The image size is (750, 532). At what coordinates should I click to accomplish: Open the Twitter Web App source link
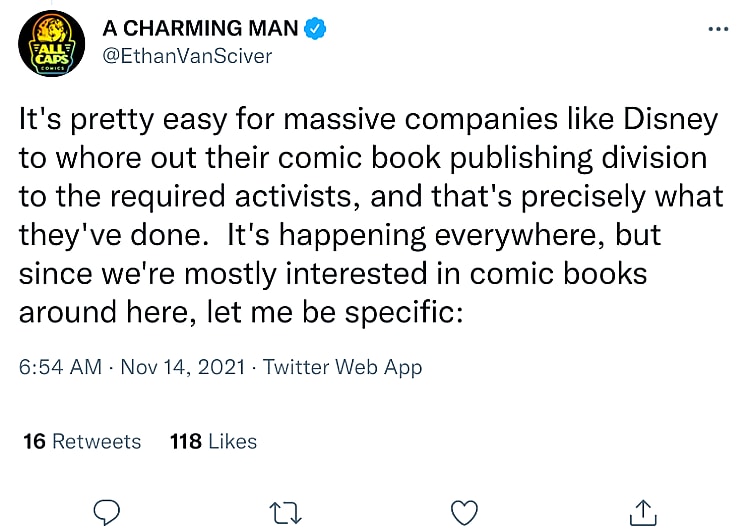click(x=343, y=367)
